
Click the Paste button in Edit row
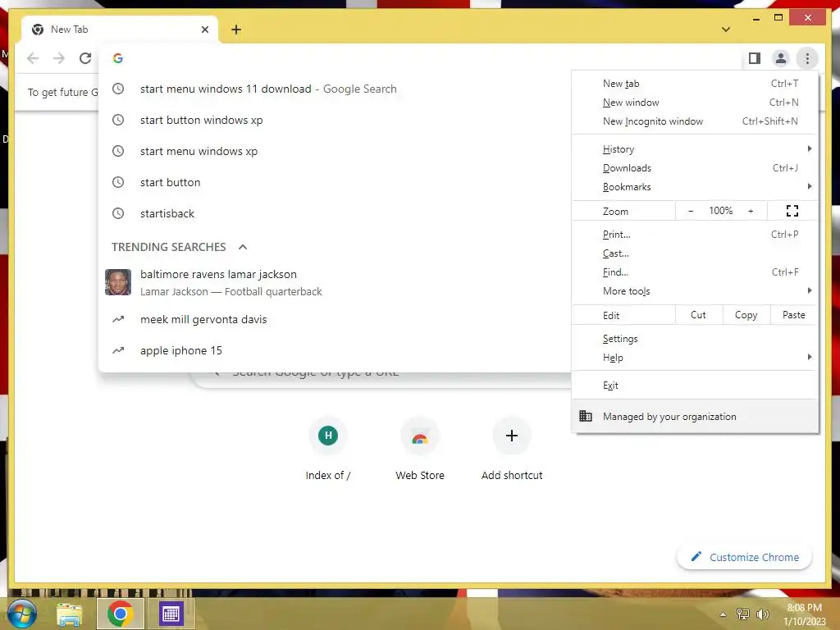pyautogui.click(x=793, y=315)
